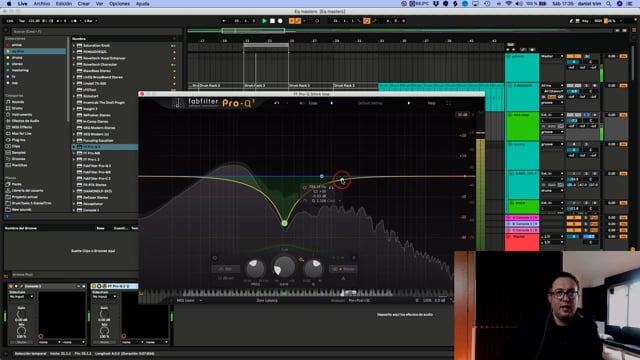Select the Max for Live category
Viewport: 640px width, 360px height.
click(21, 133)
